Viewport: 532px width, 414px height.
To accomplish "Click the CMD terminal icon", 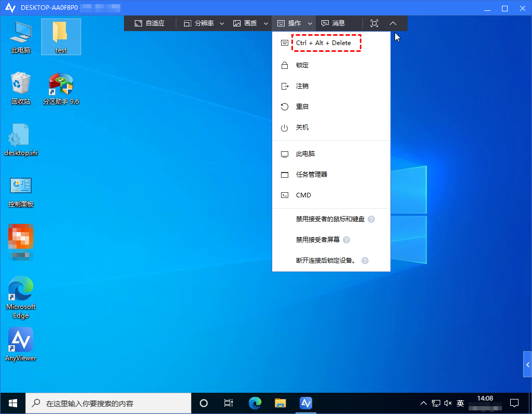I will 284,195.
